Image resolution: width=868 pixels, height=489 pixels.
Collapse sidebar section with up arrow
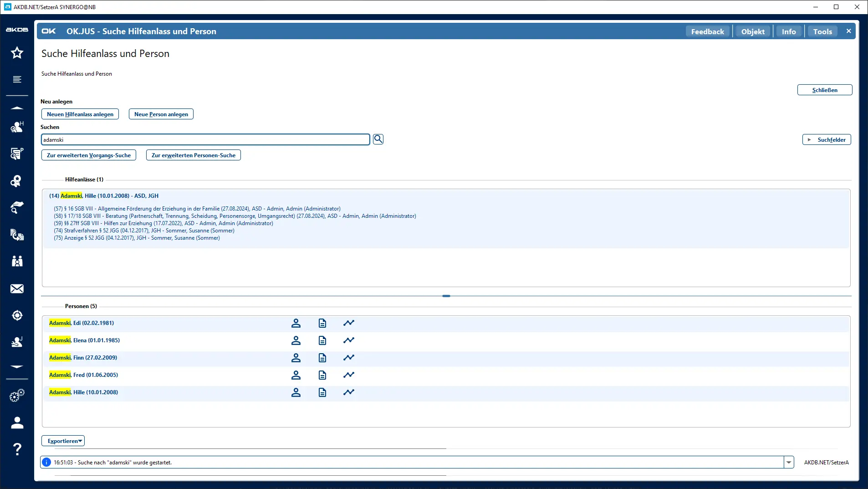tap(17, 108)
